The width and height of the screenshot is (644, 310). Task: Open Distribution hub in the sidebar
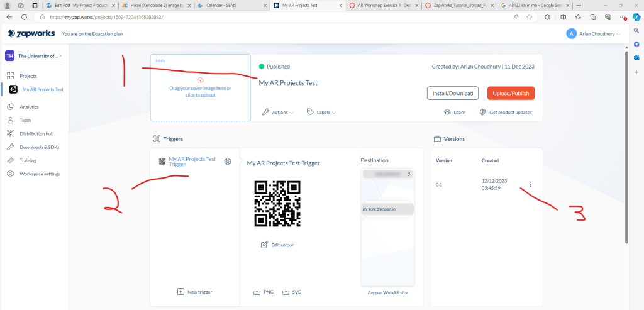36,133
